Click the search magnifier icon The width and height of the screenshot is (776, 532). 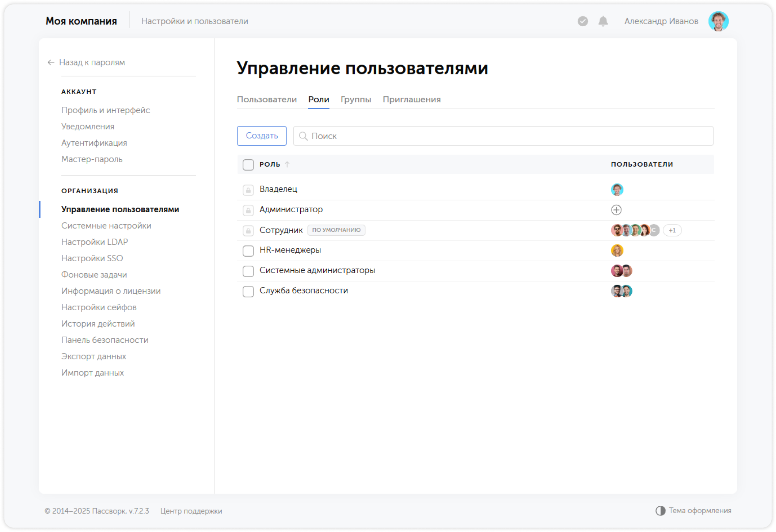click(304, 136)
